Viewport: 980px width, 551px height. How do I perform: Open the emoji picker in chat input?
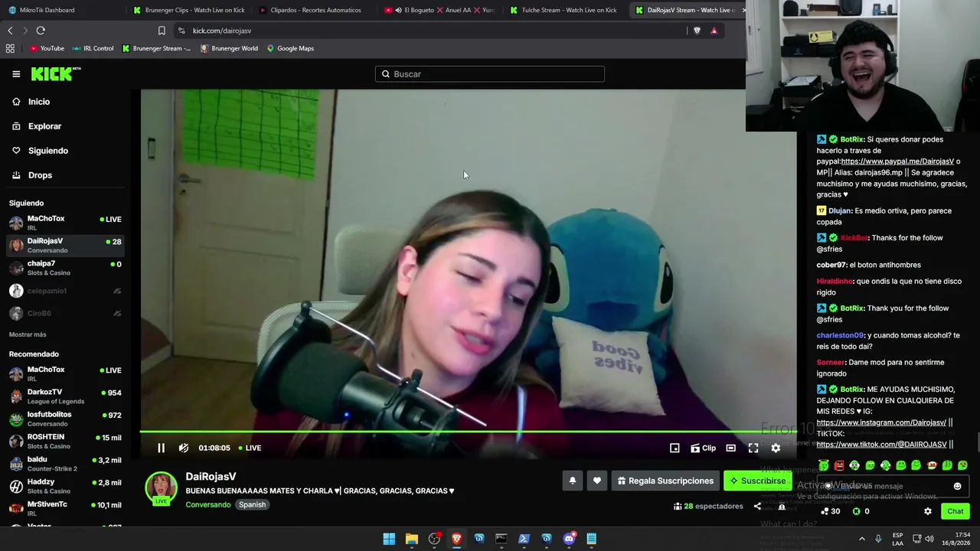(957, 486)
